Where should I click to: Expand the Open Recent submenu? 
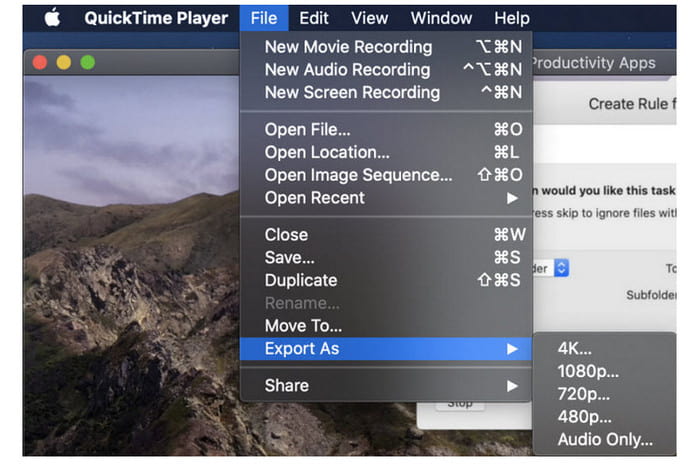click(386, 198)
